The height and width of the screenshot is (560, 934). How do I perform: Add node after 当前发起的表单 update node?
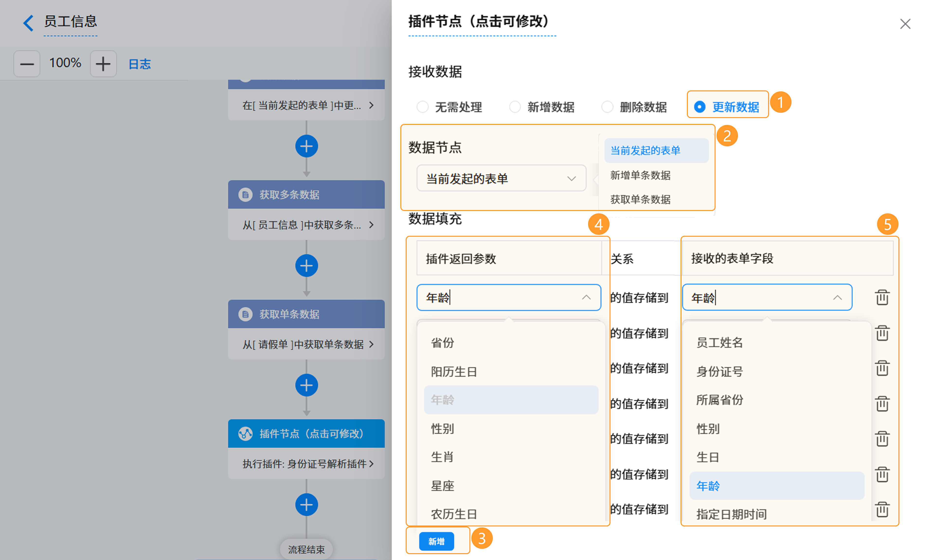306,146
